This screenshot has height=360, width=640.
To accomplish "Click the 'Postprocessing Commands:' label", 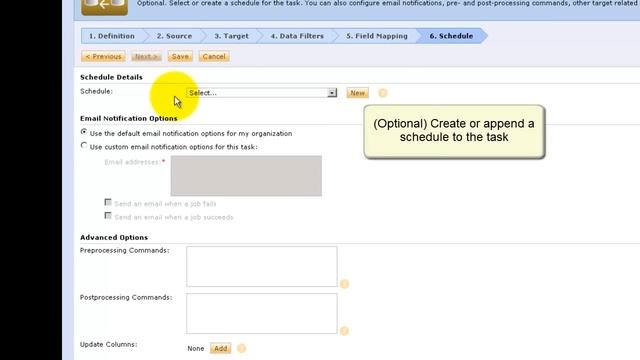I will (x=126, y=297).
